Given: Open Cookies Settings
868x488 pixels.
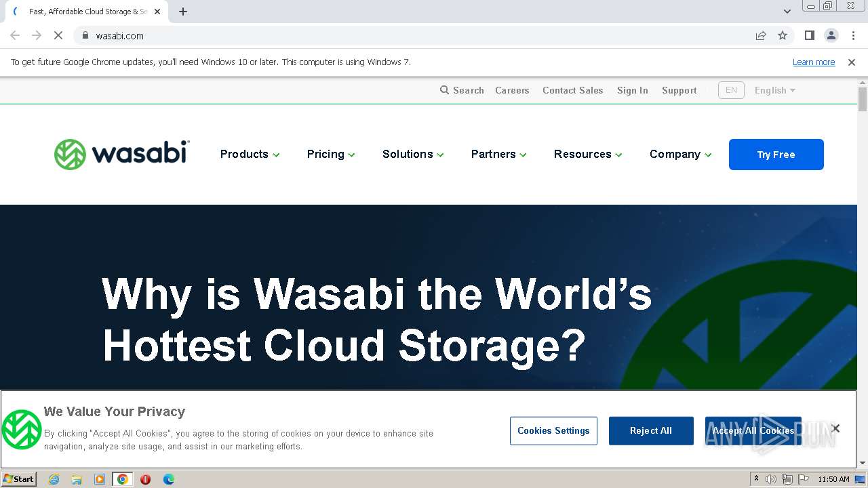Looking at the screenshot, I should click(x=553, y=430).
